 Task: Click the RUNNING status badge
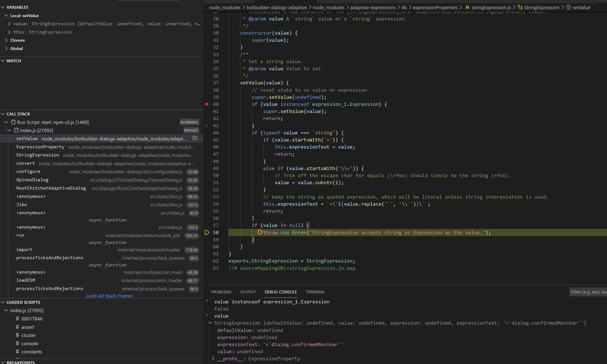pyautogui.click(x=189, y=122)
